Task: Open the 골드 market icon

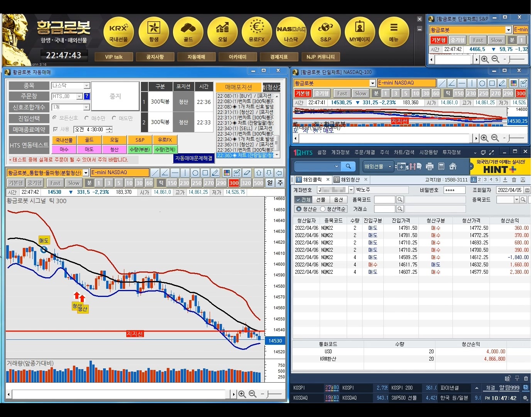Action: coord(188,32)
